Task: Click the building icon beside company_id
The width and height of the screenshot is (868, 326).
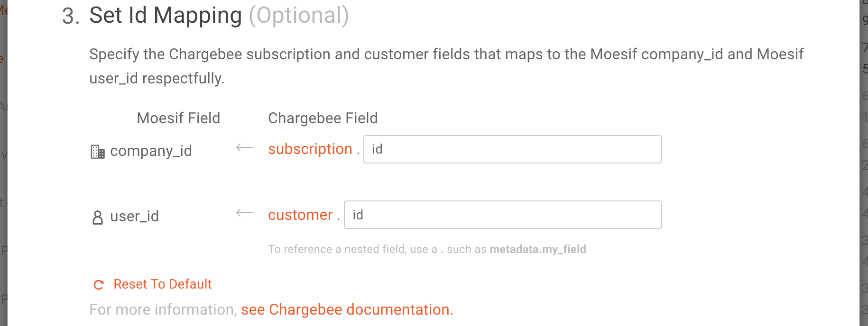Action: [98, 152]
